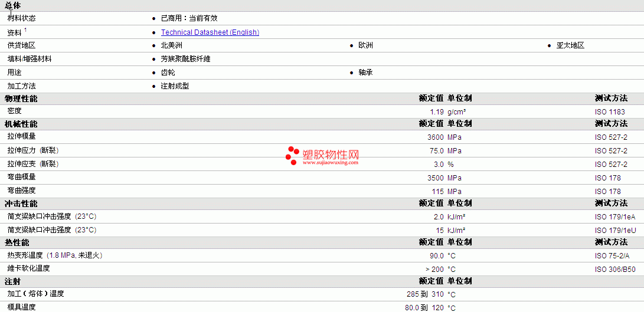Select the 模具温度 row label
The image size is (644, 312).
[x=21, y=307]
